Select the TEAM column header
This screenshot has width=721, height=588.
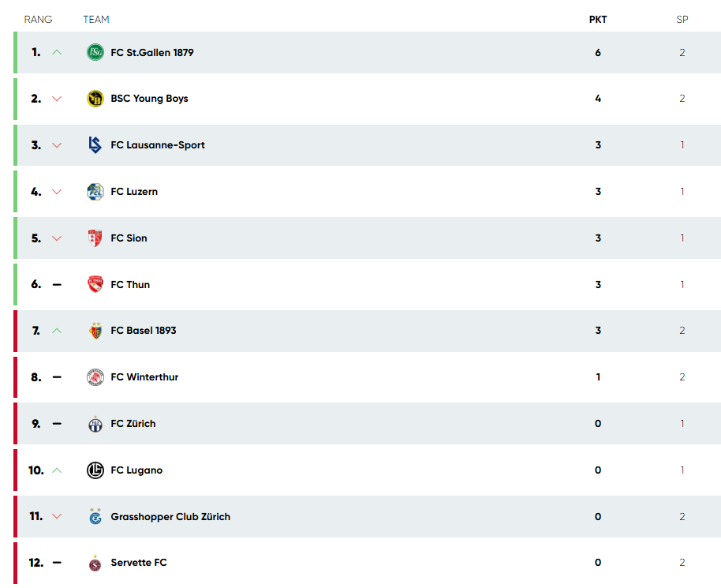(x=96, y=19)
